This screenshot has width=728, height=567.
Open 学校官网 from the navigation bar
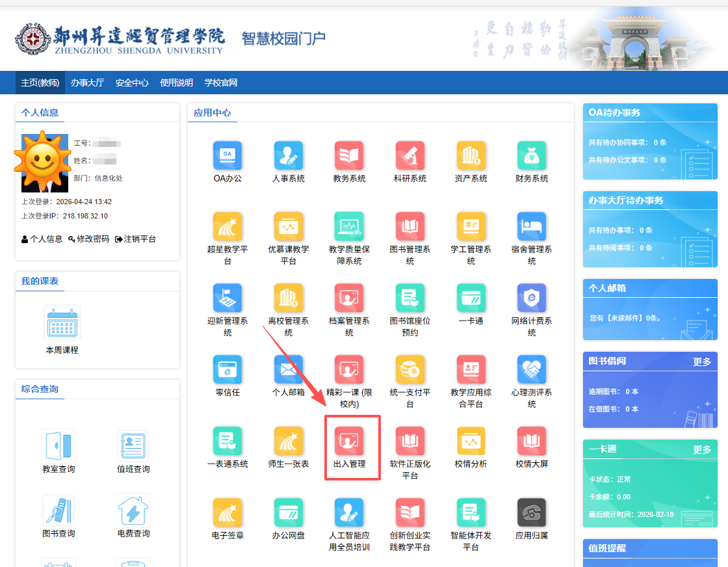[221, 83]
